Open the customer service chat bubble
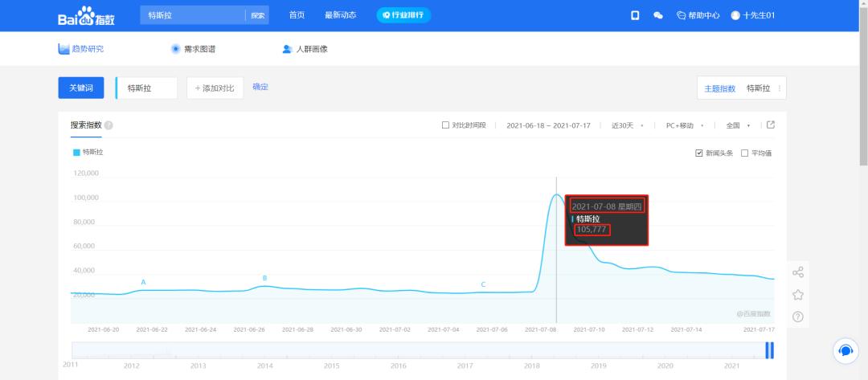 click(x=845, y=351)
